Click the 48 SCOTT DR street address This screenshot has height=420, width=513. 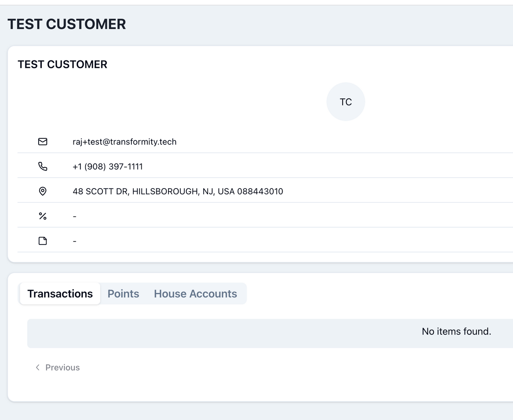[100, 191]
